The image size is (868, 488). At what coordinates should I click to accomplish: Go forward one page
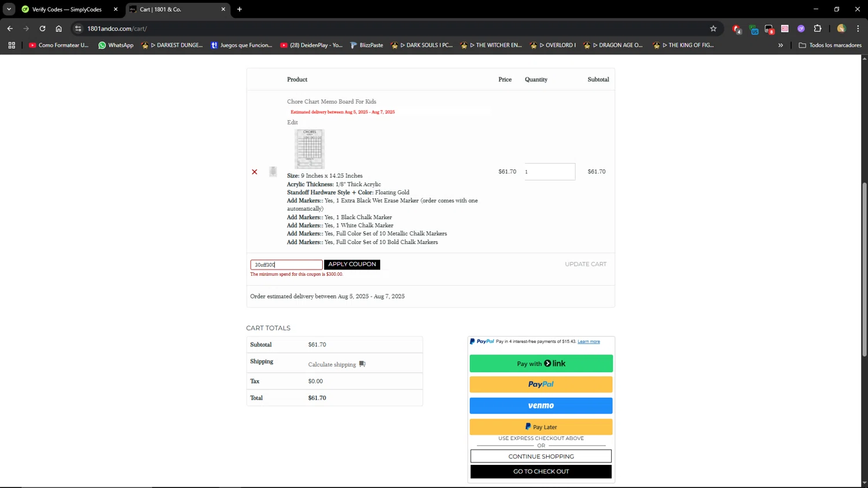(26, 28)
